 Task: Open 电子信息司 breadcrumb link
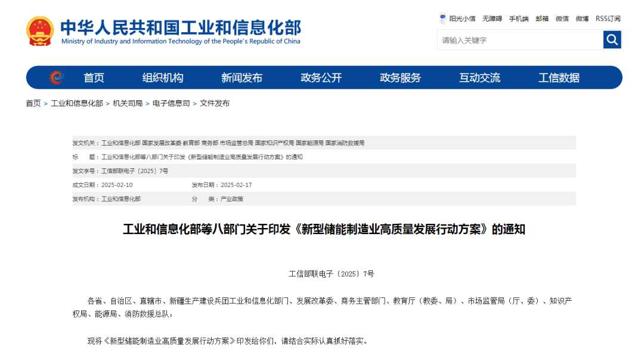click(171, 103)
